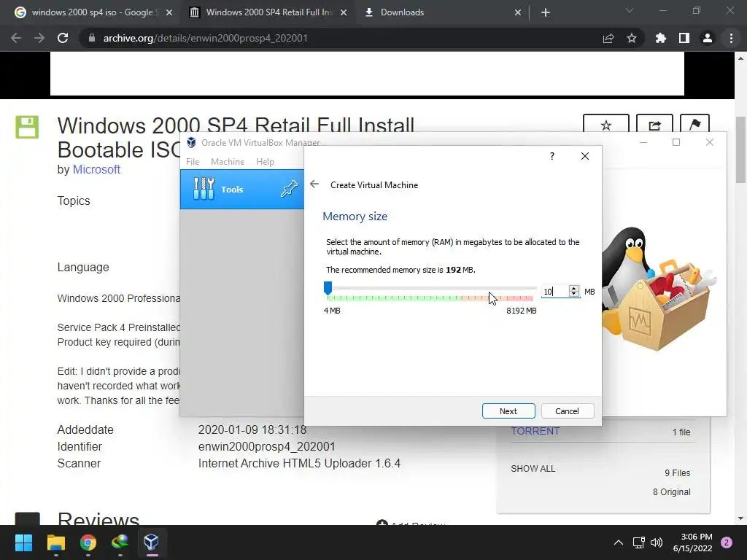Click the TORRENT download link
This screenshot has height=560, width=747.
click(535, 431)
